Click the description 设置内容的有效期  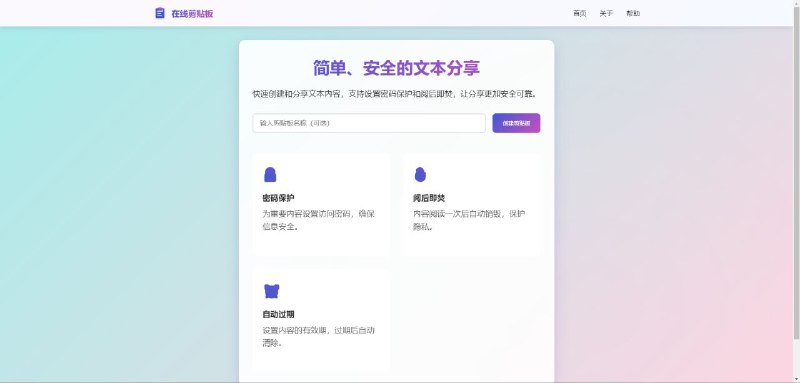coord(319,337)
